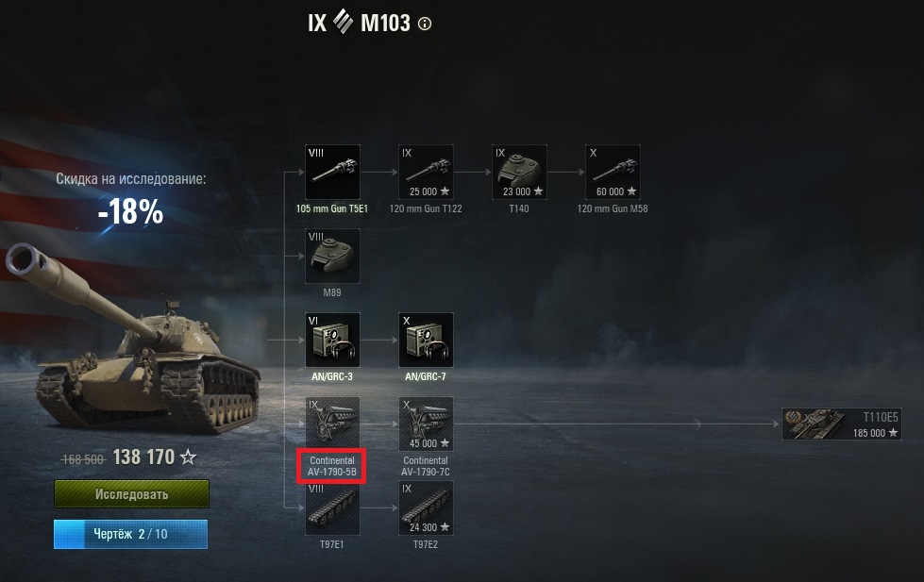Viewport: 924px width, 582px height.
Task: Click the Continental AV-1790-5B engine icon
Action: pyautogui.click(x=332, y=424)
